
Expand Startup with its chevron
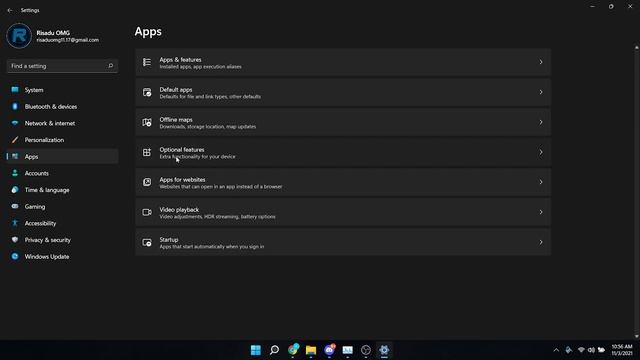[x=541, y=242]
